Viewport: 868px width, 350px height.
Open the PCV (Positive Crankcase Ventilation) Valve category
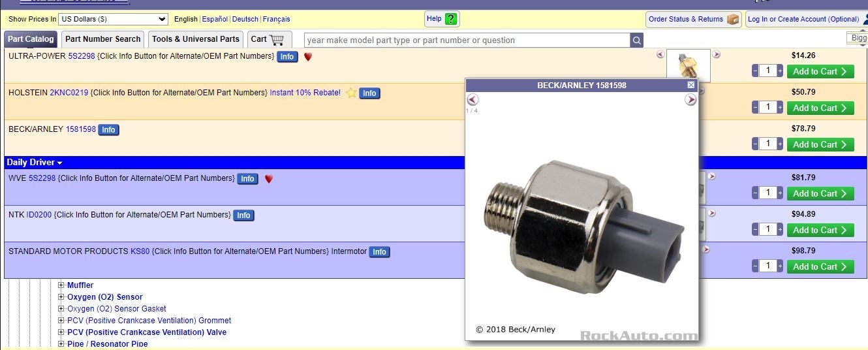(x=147, y=332)
